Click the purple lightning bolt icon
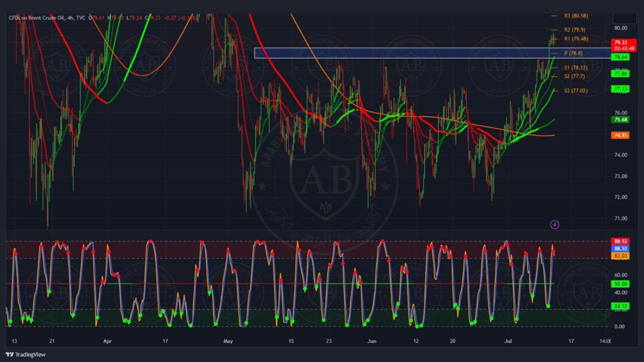 [x=554, y=225]
